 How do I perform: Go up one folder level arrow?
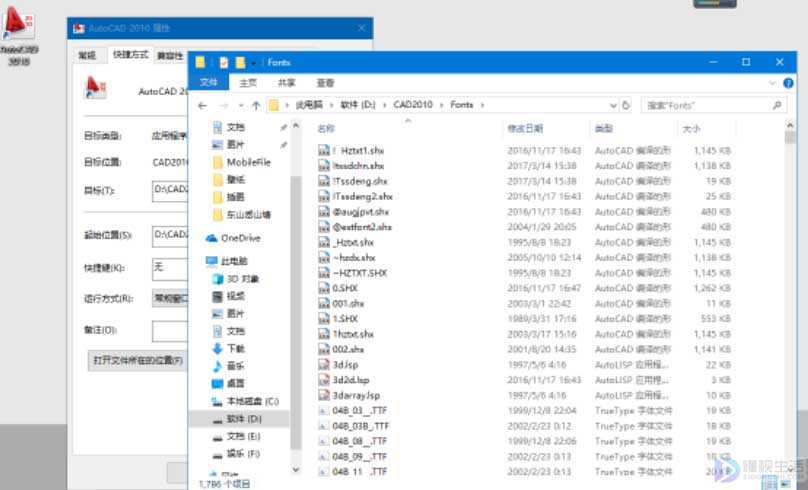(256, 106)
